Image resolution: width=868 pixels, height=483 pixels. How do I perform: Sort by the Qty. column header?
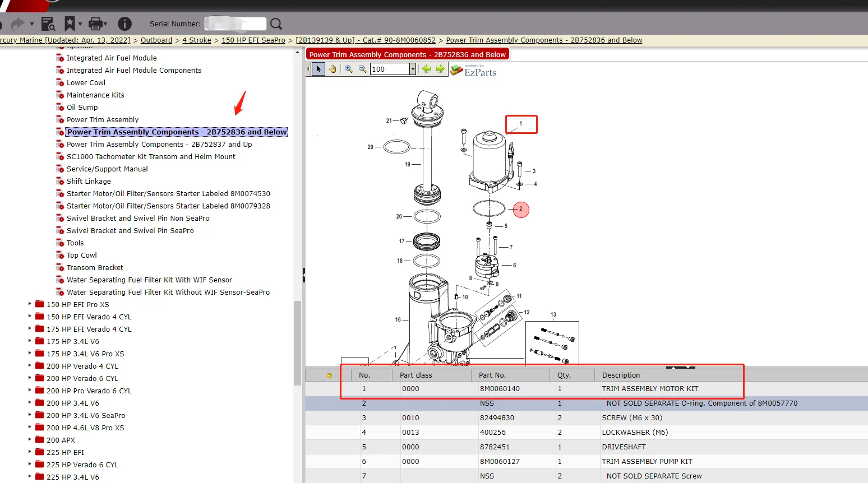tap(572, 375)
